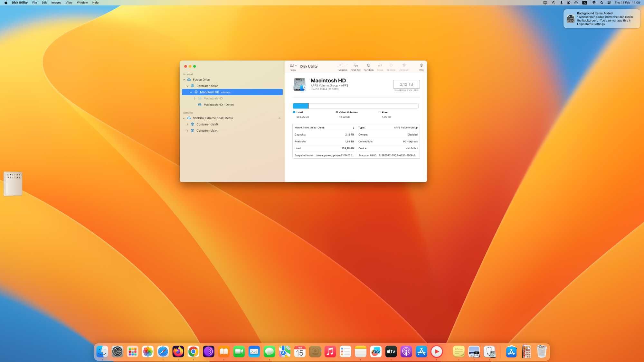Click the Erase toolbar icon
The height and width of the screenshot is (362, 644).
coord(380,65)
